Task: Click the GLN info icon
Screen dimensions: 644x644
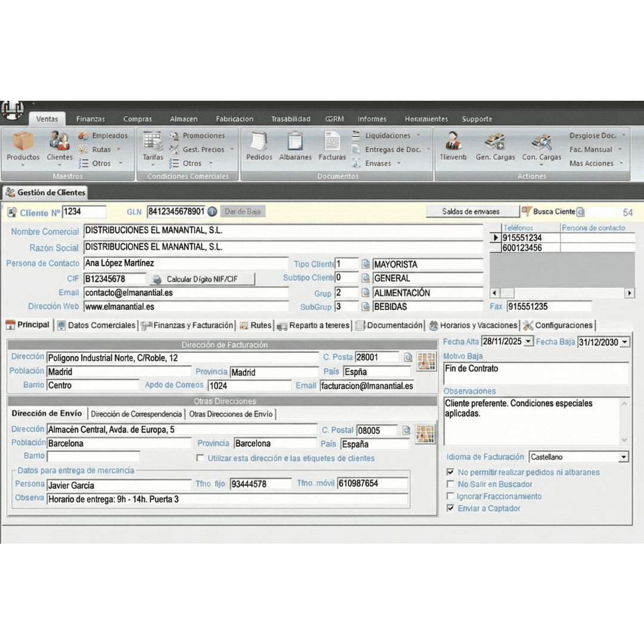Action: pos(212,212)
